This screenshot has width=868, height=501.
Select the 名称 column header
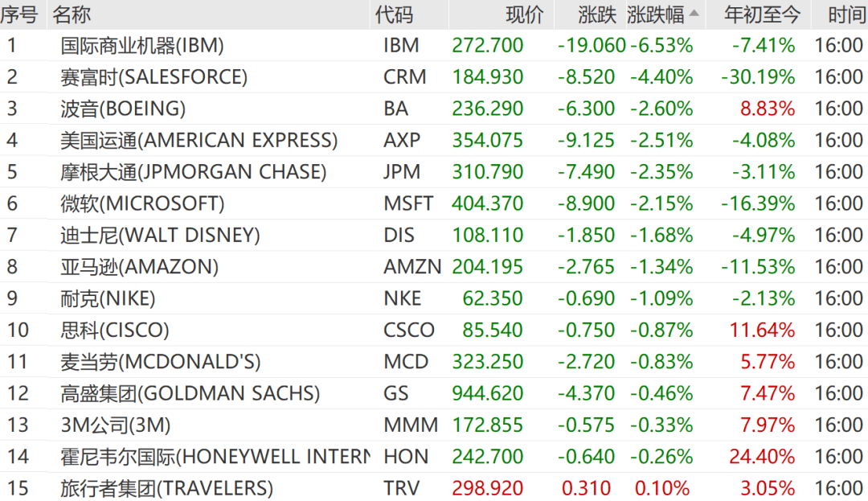(x=72, y=14)
